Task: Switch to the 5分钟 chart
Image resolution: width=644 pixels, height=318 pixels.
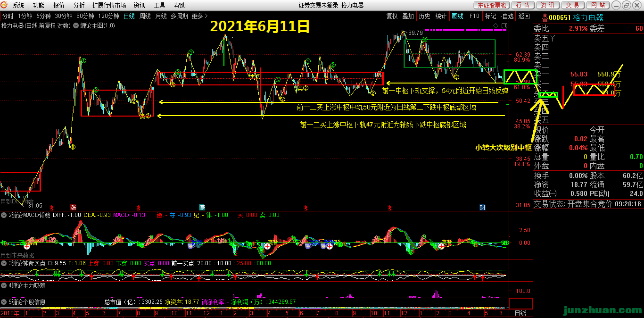Action: coord(43,16)
